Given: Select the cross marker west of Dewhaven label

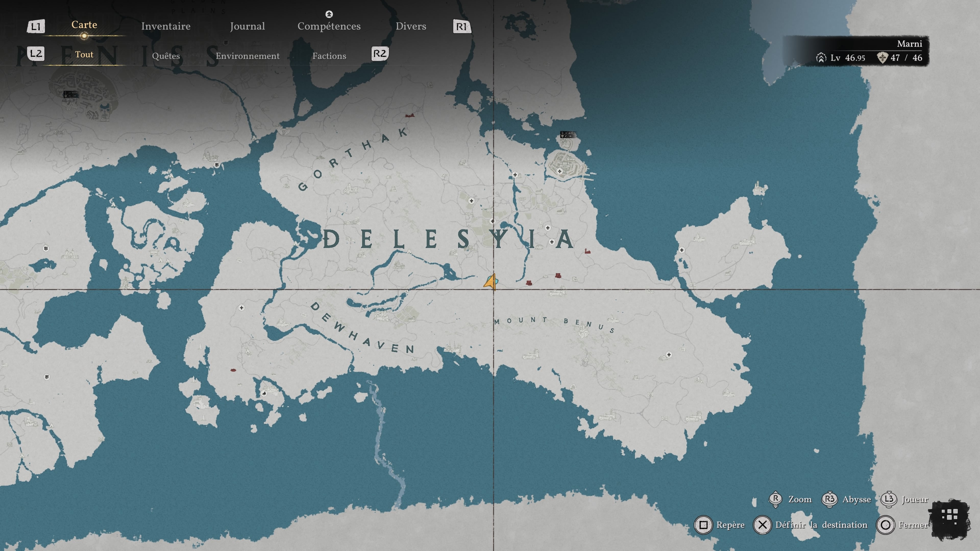Looking at the screenshot, I should 242,307.
